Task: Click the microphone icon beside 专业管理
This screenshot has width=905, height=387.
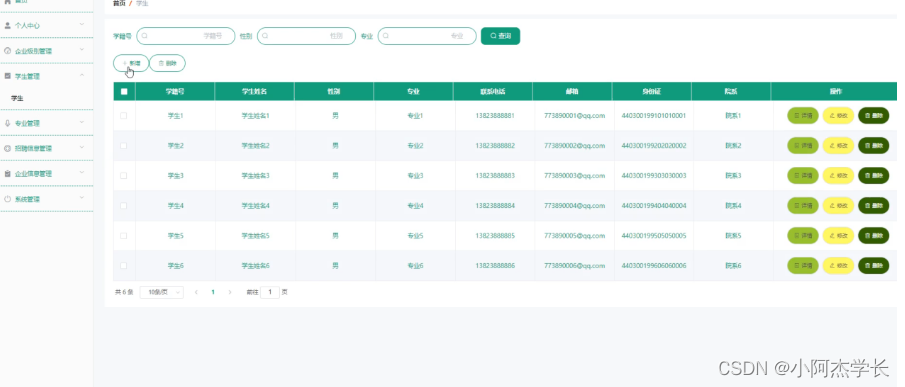Action: [8, 123]
